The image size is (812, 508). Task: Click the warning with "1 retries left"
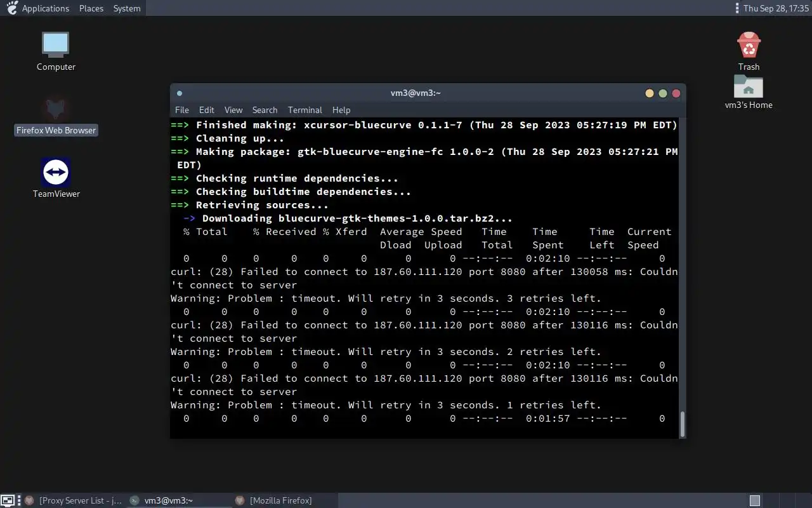[386, 405]
